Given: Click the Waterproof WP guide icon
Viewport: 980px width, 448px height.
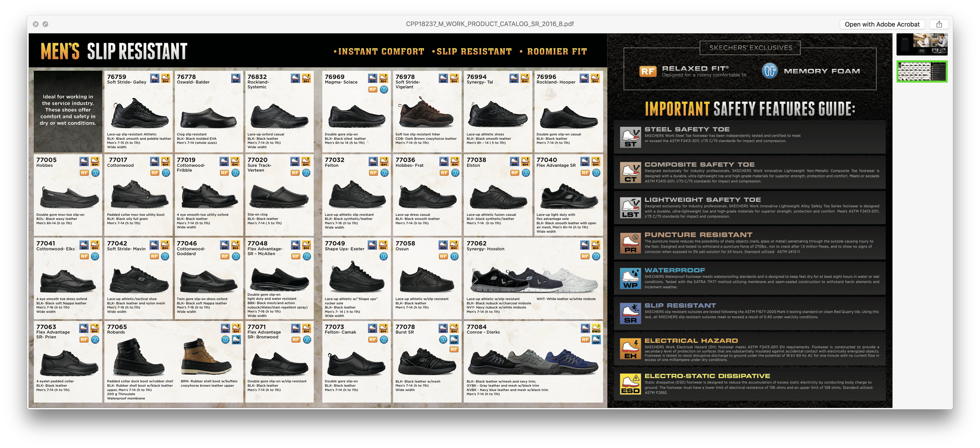Looking at the screenshot, I should pos(630,278).
